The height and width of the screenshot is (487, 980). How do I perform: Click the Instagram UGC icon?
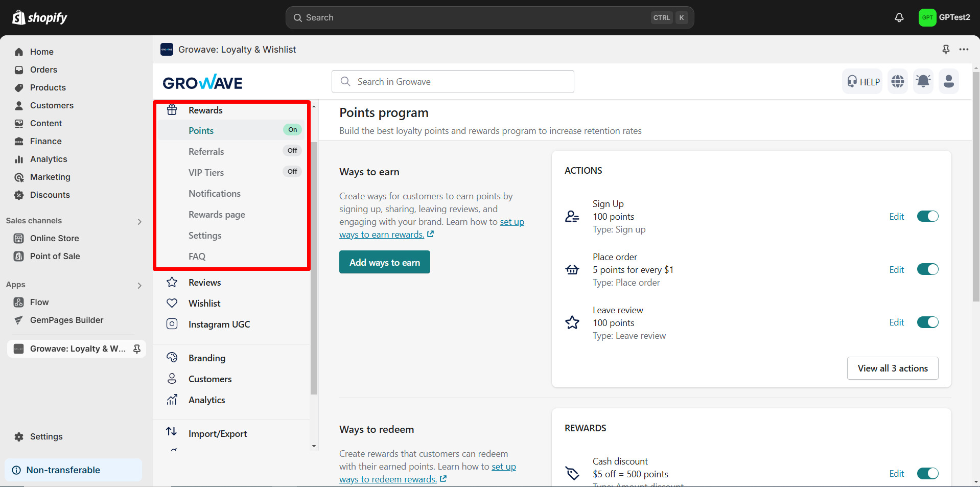pos(172,324)
